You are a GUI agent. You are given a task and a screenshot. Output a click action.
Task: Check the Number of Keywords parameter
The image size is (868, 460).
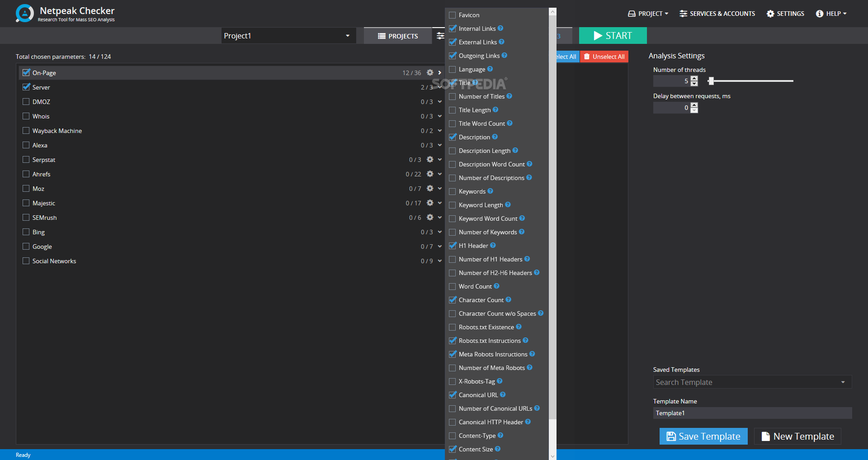pos(453,232)
